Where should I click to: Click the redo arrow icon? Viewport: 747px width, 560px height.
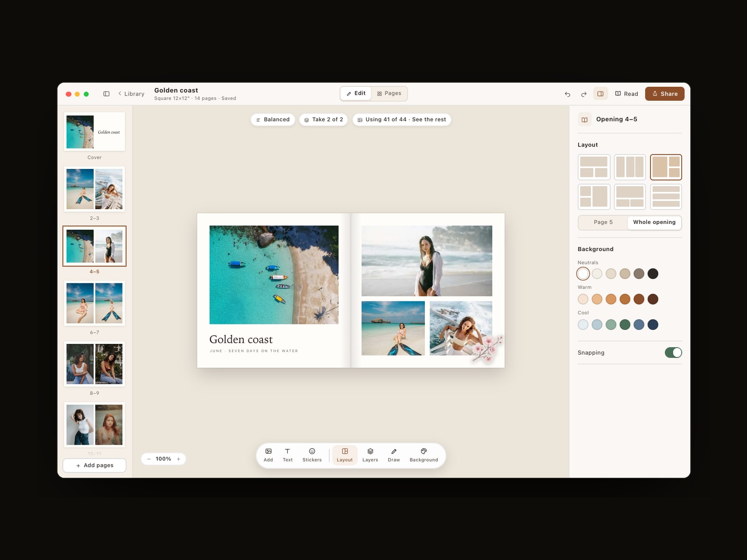(584, 94)
